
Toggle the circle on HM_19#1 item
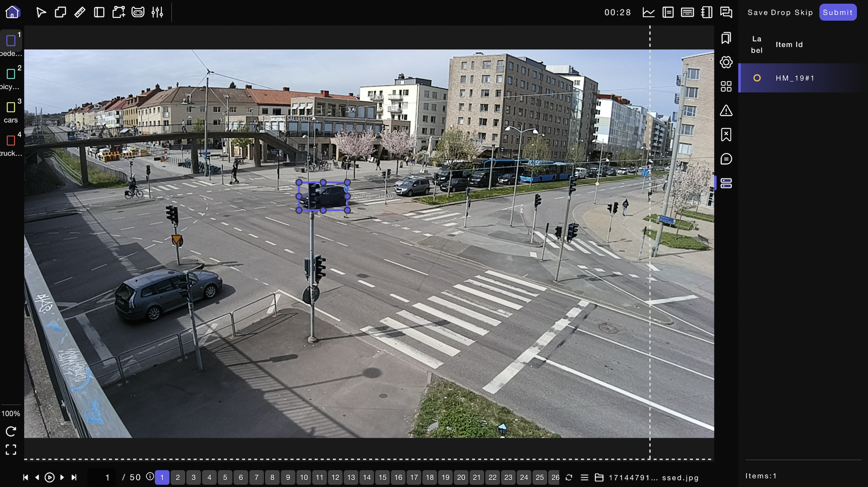(x=757, y=78)
